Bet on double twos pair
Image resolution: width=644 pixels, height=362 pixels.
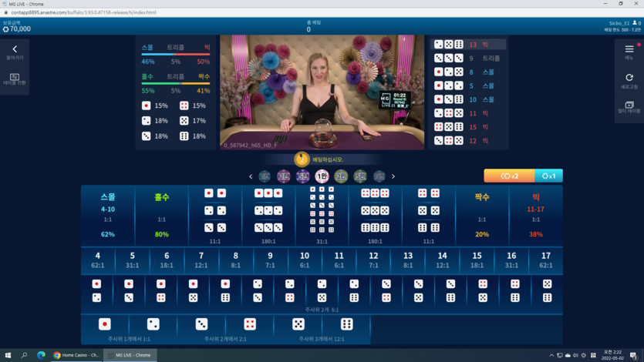point(215,211)
